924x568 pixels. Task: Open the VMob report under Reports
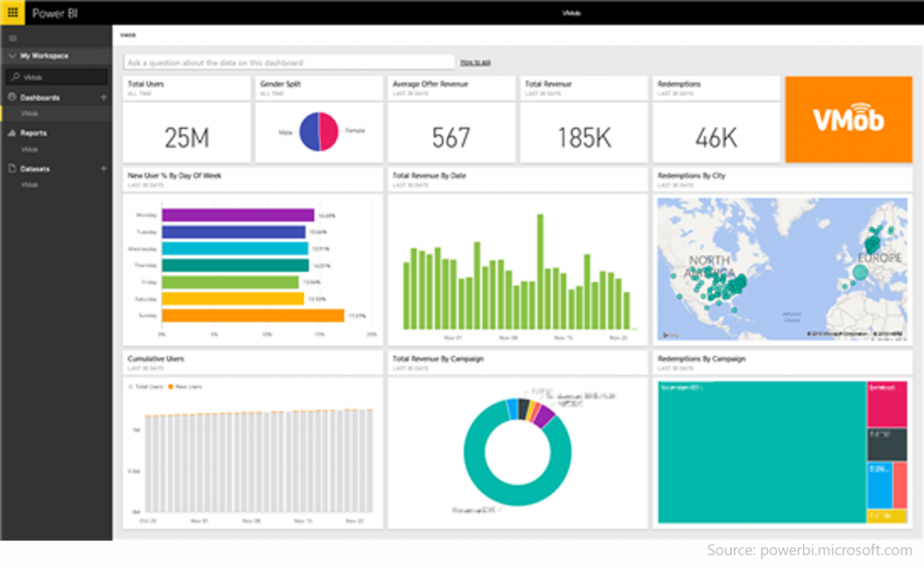pyautogui.click(x=30, y=149)
